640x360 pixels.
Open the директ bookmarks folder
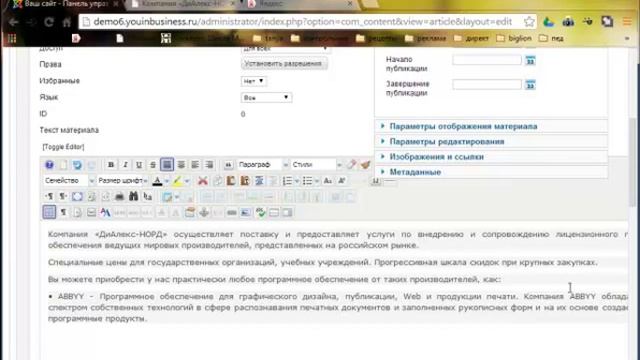[x=471, y=38]
